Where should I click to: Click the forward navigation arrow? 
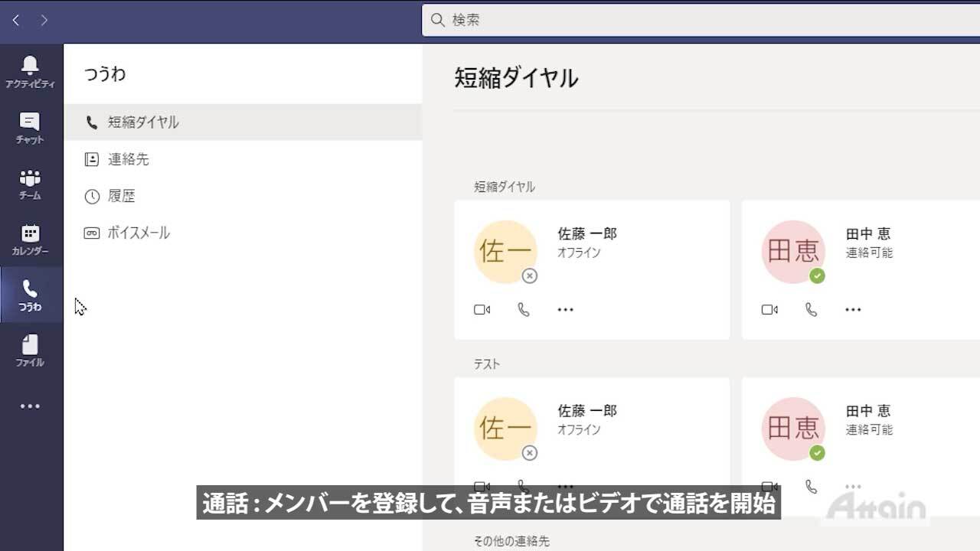44,21
